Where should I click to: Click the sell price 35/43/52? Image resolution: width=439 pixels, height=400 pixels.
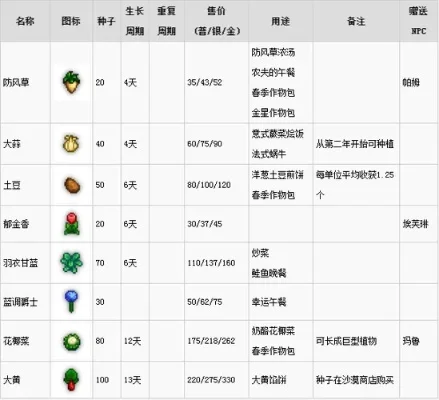coord(204,82)
